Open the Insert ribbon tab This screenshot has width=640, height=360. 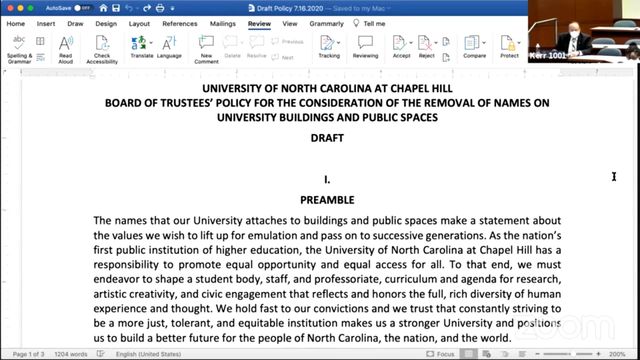pos(46,24)
